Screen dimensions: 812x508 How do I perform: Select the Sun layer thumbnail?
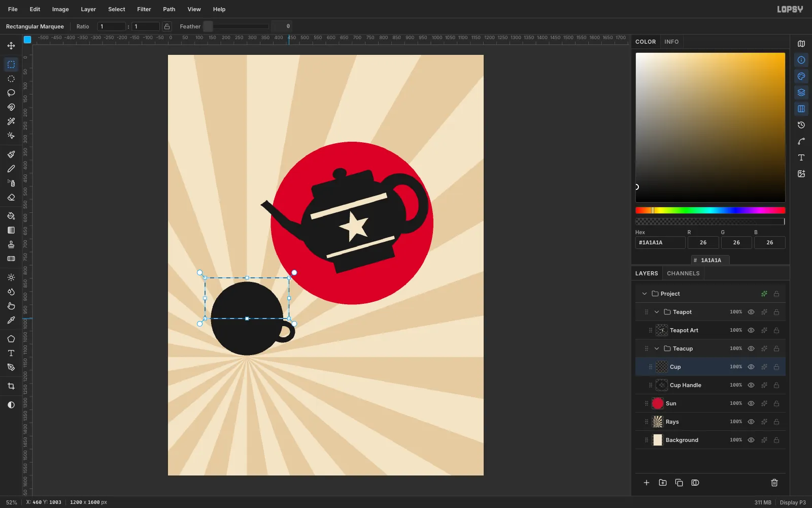658,403
